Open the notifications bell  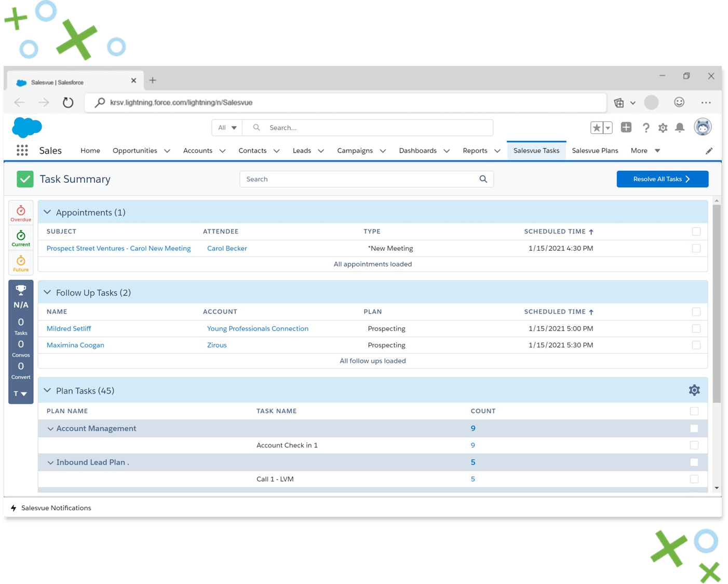680,128
